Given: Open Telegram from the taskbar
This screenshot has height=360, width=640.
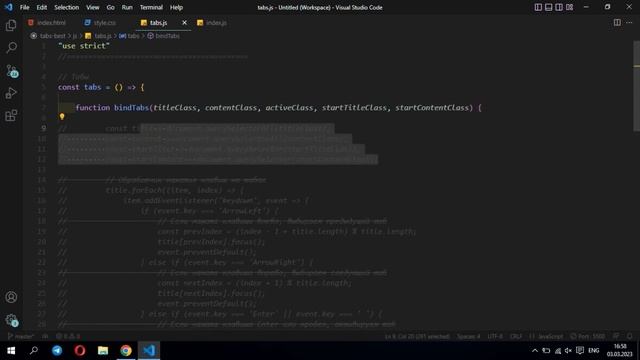Looking at the screenshot, I should [57, 351].
